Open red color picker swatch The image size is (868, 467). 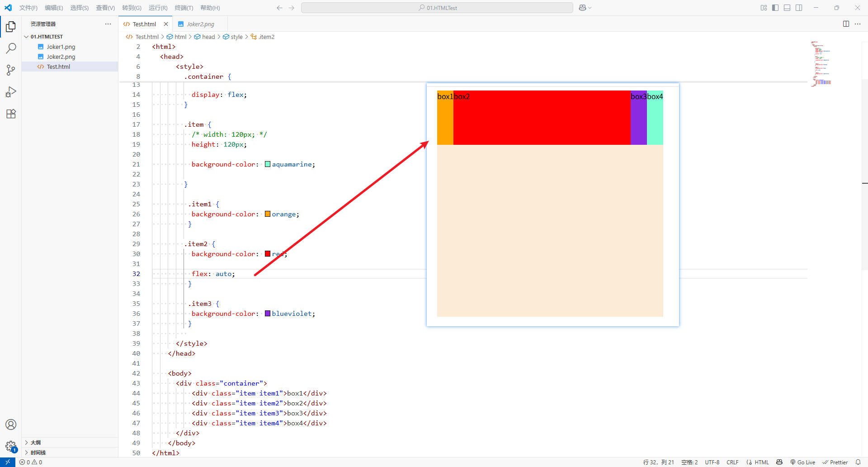click(x=268, y=254)
